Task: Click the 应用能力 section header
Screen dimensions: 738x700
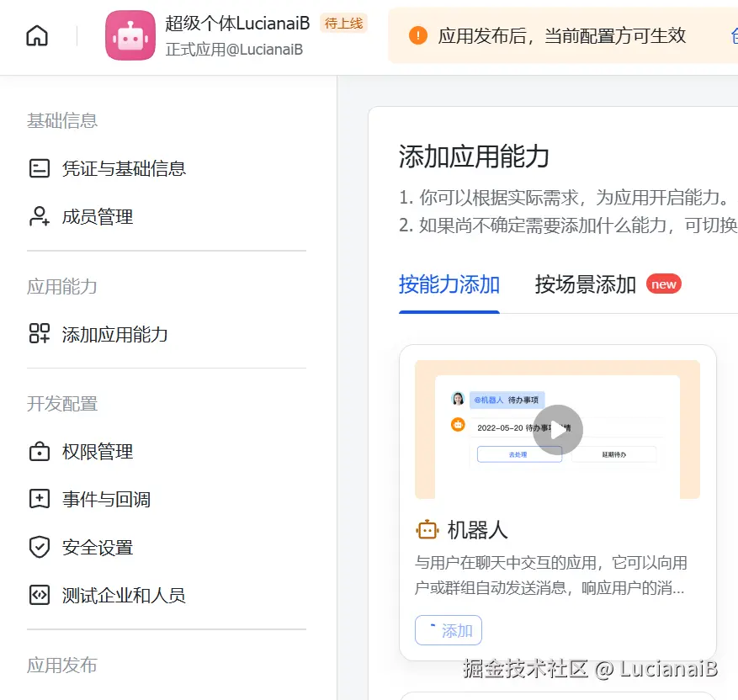Action: tap(62, 287)
